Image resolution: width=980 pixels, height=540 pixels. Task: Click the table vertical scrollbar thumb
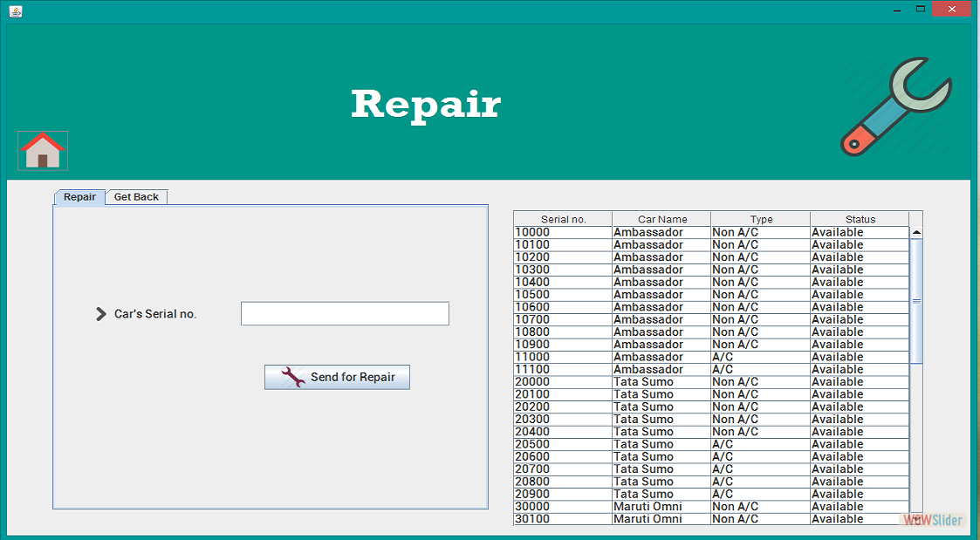[916, 301]
